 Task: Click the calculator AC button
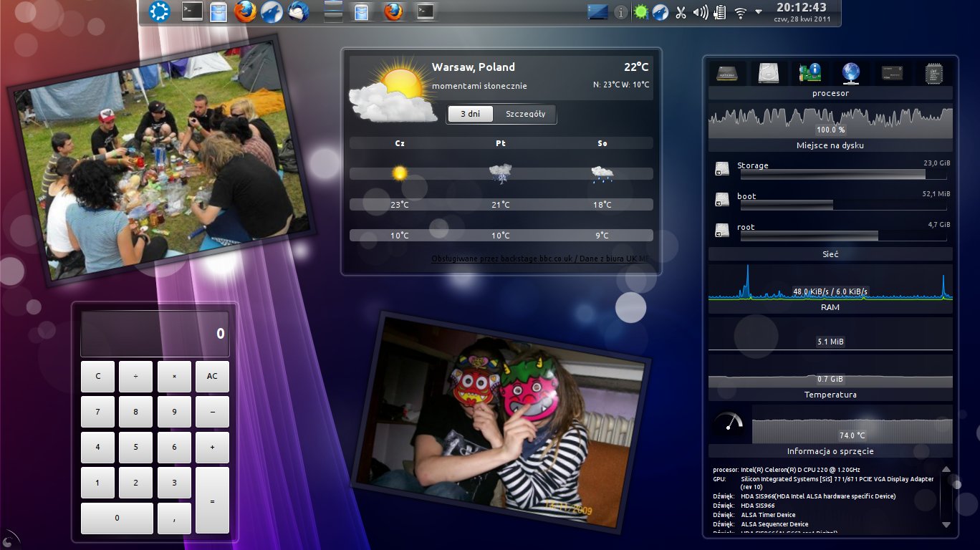tap(212, 377)
